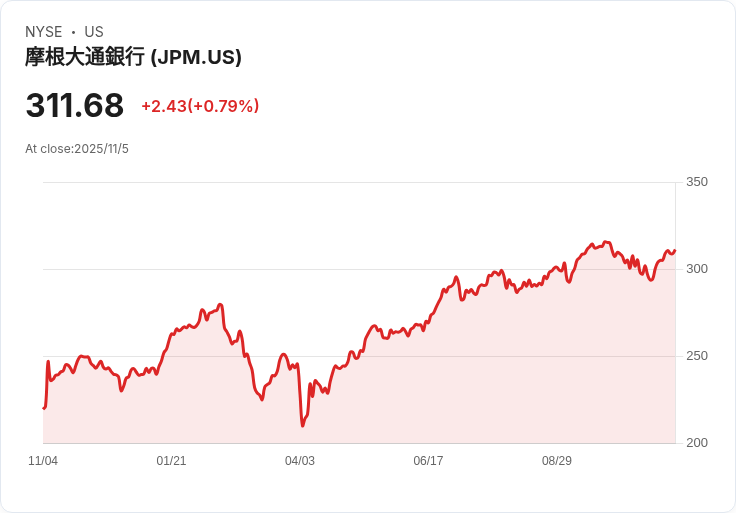Viewport: 736px width, 513px height.
Task: Click the US market label
Action: (x=94, y=32)
